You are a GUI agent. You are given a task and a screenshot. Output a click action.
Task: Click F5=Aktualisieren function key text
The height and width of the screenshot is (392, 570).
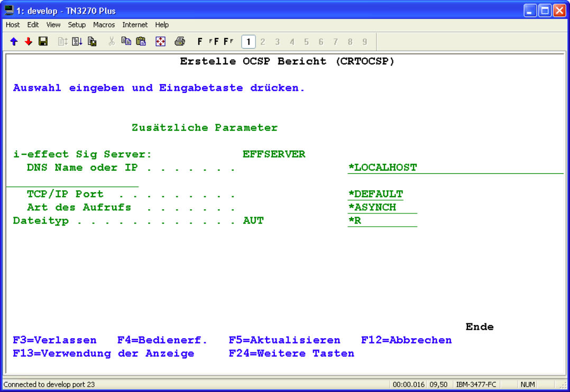click(x=284, y=340)
